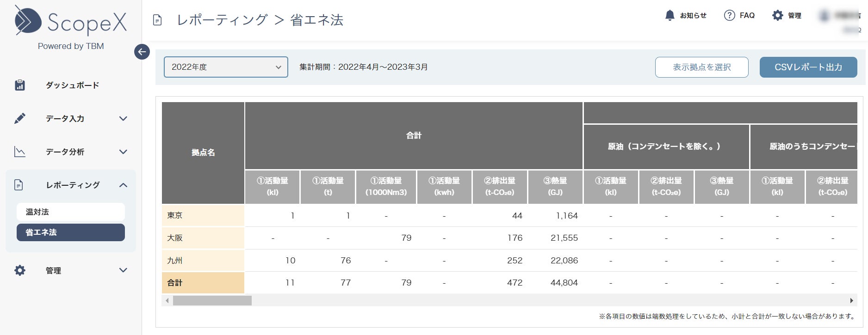868x335 pixels.
Task: Click the 管理 gear icon in header
Action: 778,15
